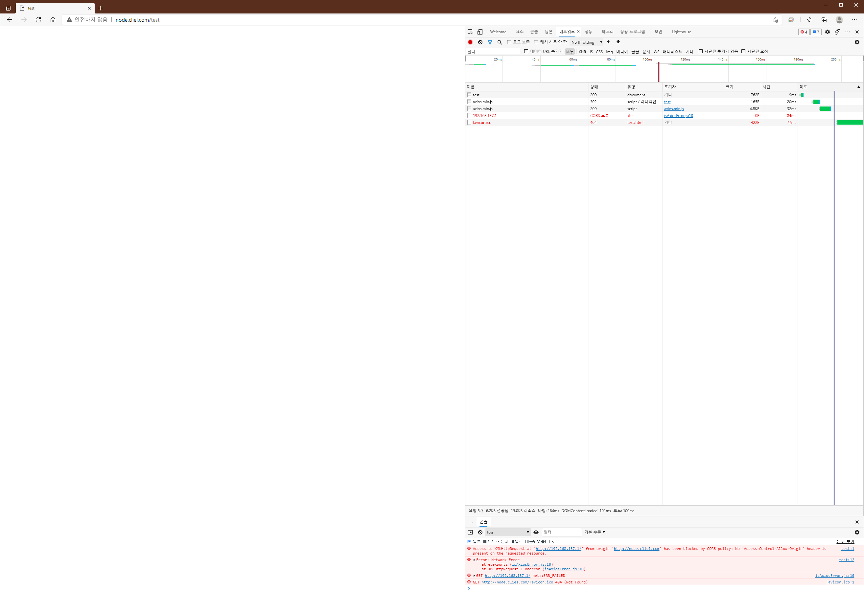Open the isAxiosError.js:10 initiator link
The width and height of the screenshot is (864, 616).
pos(678,116)
